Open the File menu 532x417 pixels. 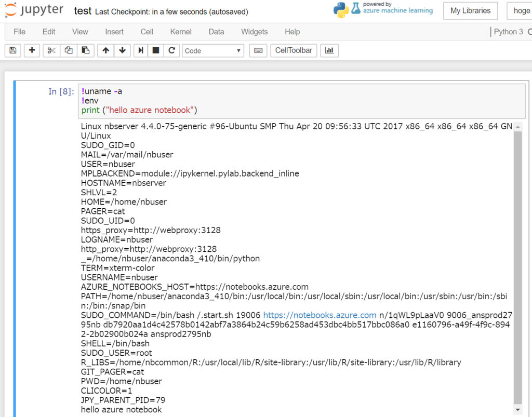click(19, 32)
